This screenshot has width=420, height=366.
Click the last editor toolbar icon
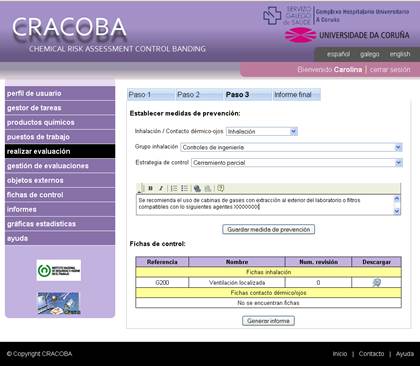(x=220, y=188)
